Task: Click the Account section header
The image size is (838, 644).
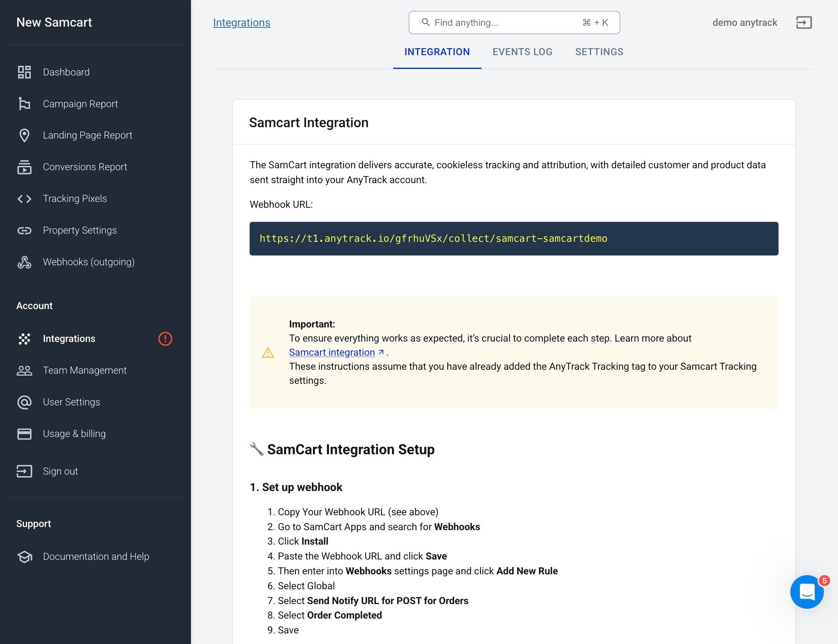Action: pyautogui.click(x=34, y=306)
